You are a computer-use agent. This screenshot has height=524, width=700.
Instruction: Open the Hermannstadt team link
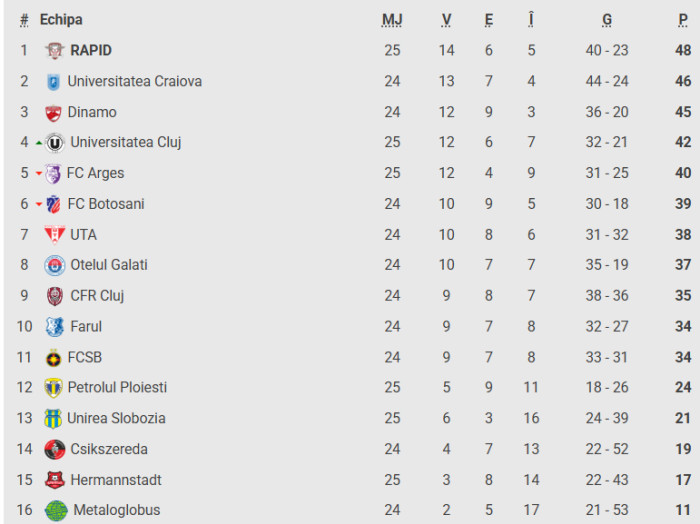(x=116, y=480)
